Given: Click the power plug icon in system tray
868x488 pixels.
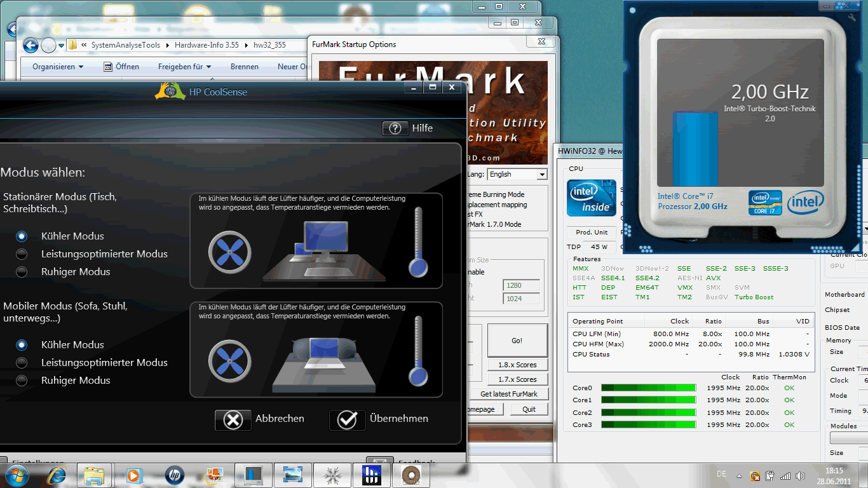Looking at the screenshot, I should click(770, 475).
